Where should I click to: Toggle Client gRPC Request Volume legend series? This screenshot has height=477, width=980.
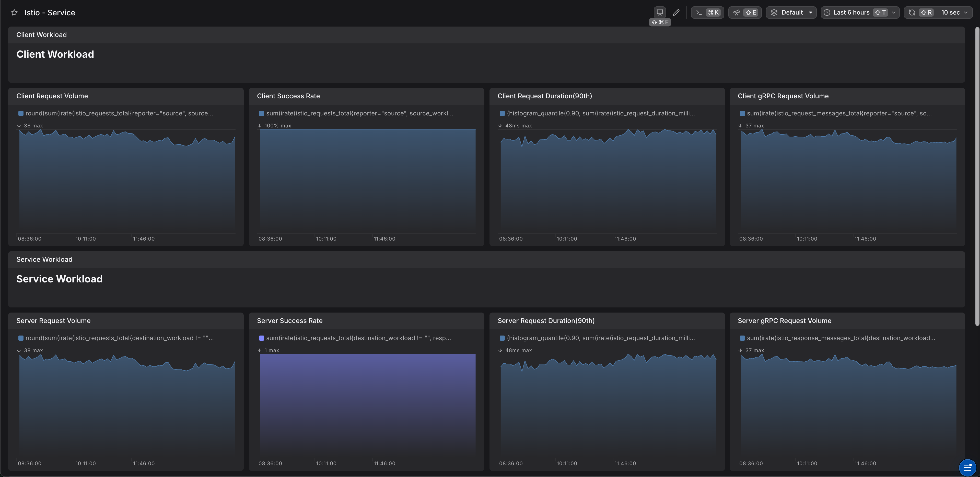[839, 113]
